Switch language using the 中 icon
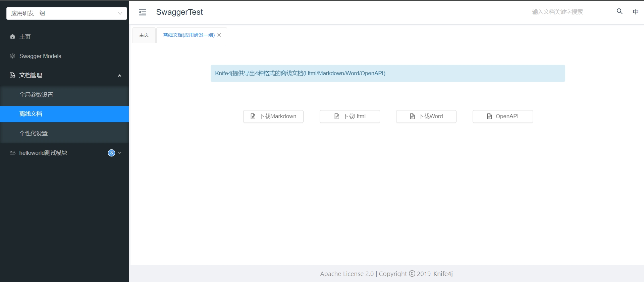The height and width of the screenshot is (282, 644). (x=635, y=12)
